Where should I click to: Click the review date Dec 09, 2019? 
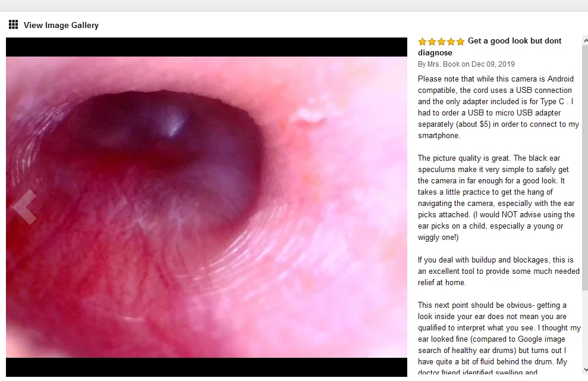(x=493, y=64)
